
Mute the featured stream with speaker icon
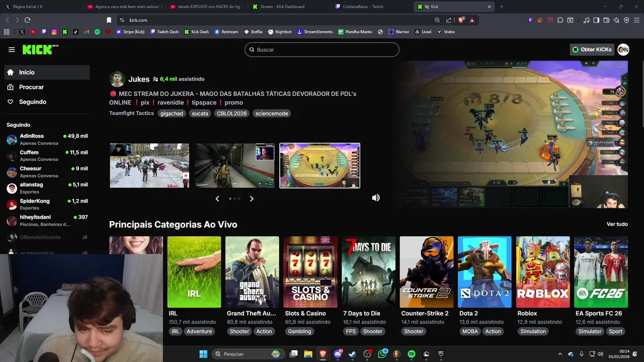click(x=376, y=198)
